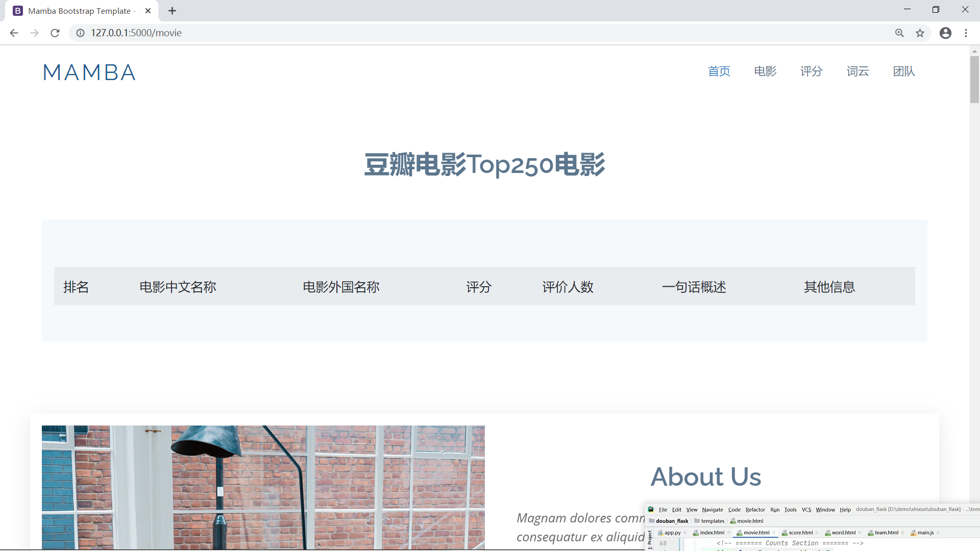
Task: Open the Run menu in PyCharm
Action: tap(774, 510)
